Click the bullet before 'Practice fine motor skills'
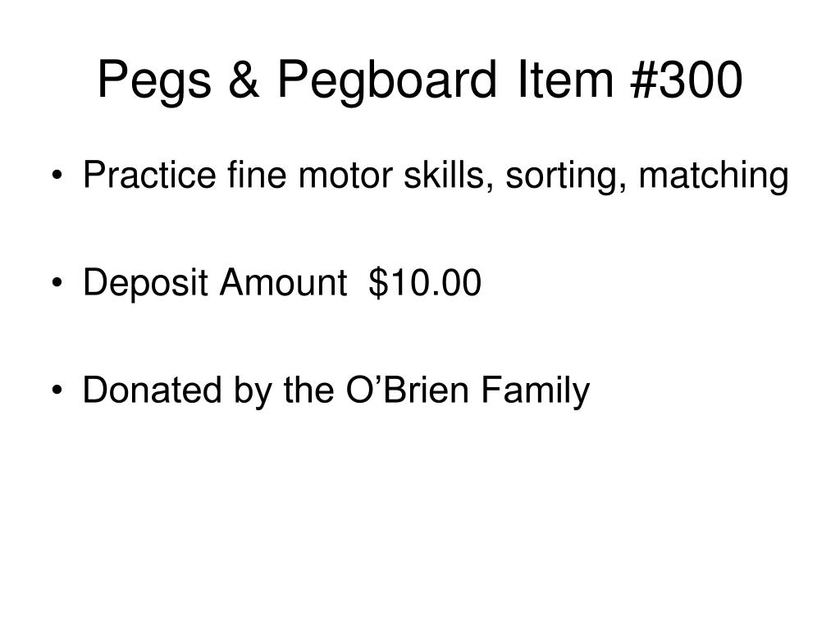 pos(57,176)
